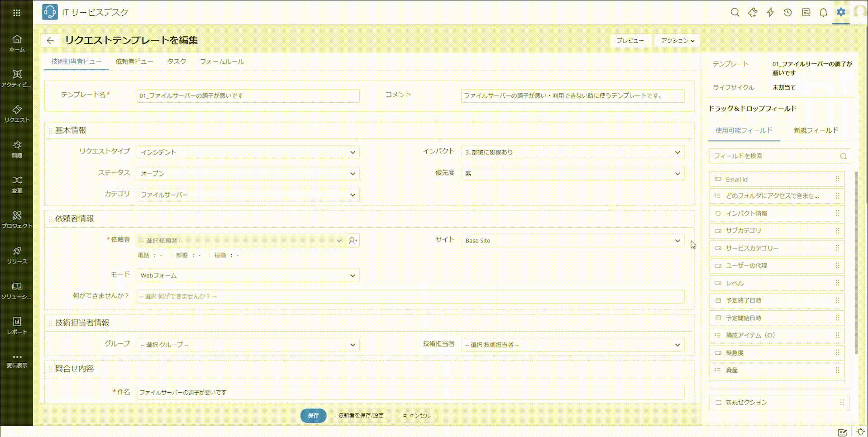This screenshot has height=437, width=868.
Task: Click the add requester icon
Action: click(x=353, y=241)
